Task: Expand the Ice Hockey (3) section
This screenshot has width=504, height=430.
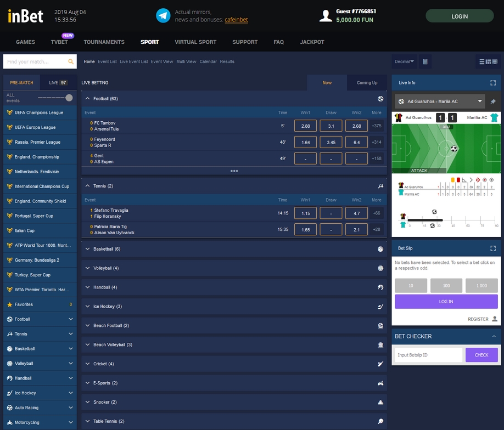Action: click(x=87, y=307)
